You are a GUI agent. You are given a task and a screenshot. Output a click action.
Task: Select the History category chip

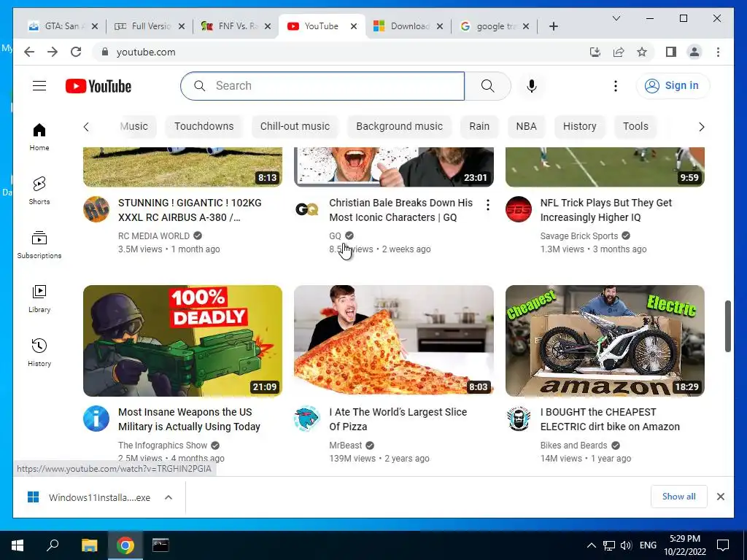tap(579, 126)
